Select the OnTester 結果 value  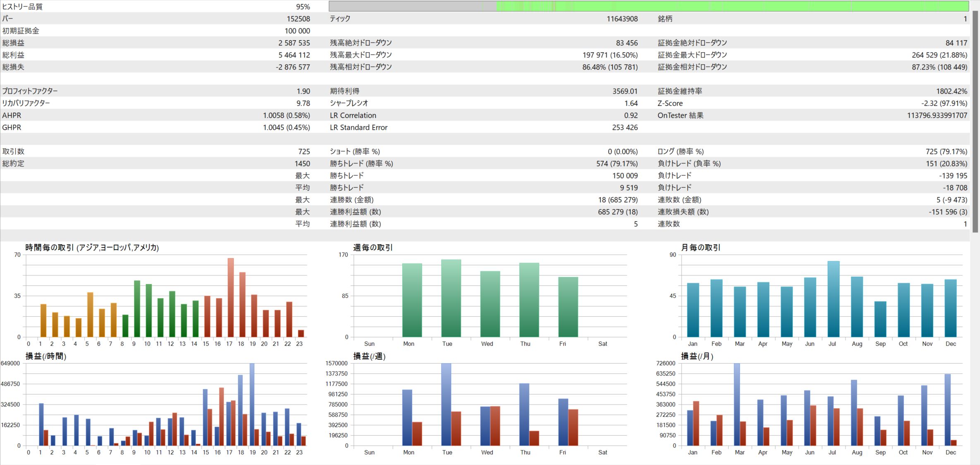click(937, 116)
